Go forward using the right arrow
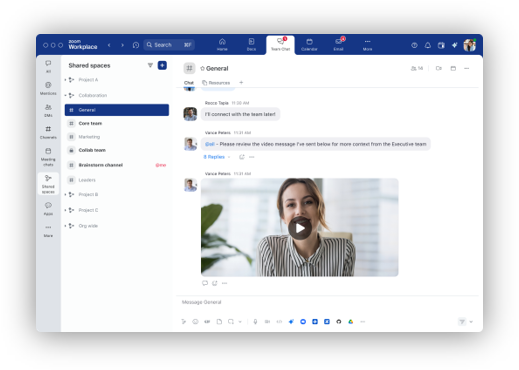 (122, 45)
